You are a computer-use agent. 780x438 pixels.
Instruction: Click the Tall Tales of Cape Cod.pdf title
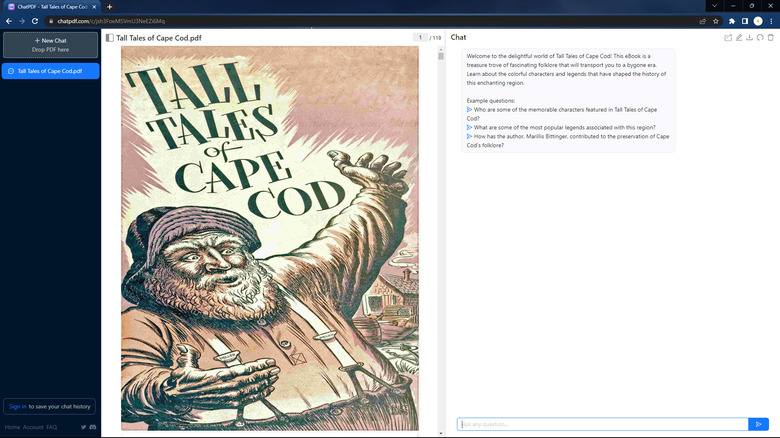tap(159, 38)
